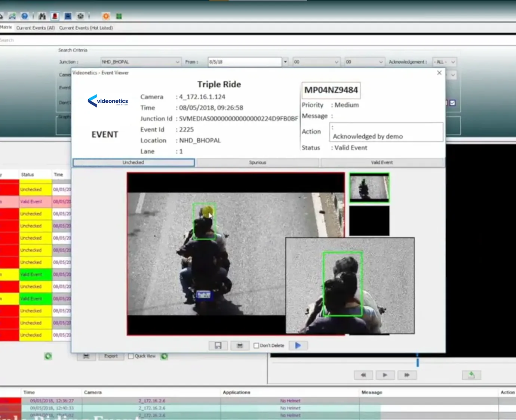Viewport: 516px width, 420px height.
Task: Open settings via the orange gear icon
Action: (x=106, y=16)
